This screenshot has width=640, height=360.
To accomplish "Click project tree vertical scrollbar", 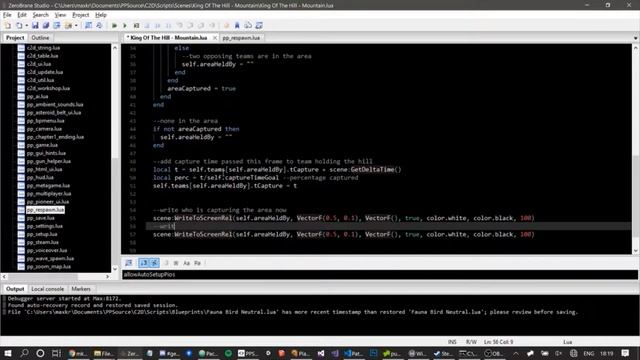I will (x=115, y=158).
